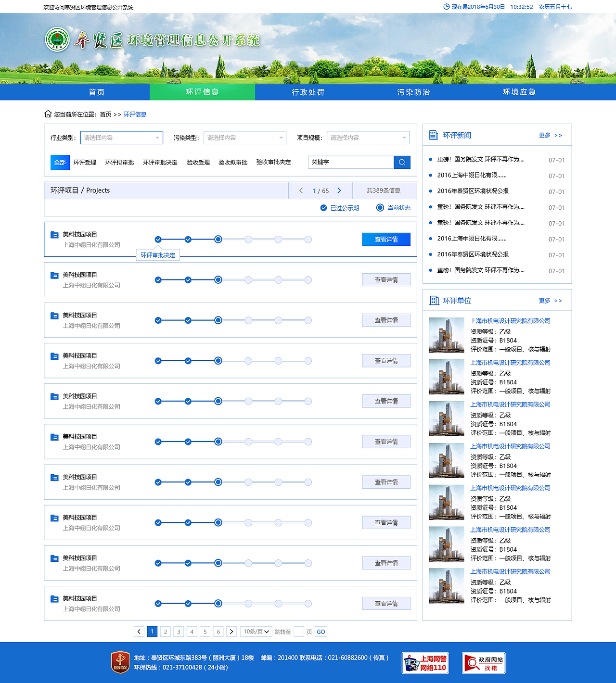The height and width of the screenshot is (683, 616).
Task: Select the 当前状态 legend radio
Action: coord(380,208)
